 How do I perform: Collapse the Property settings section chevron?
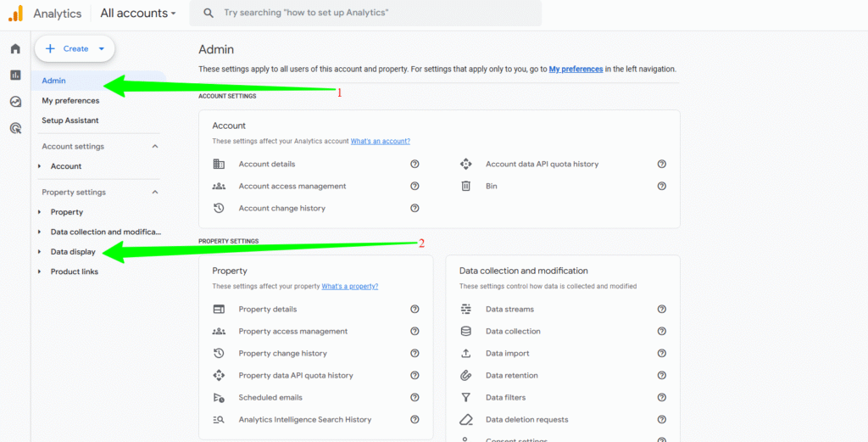[x=155, y=193]
